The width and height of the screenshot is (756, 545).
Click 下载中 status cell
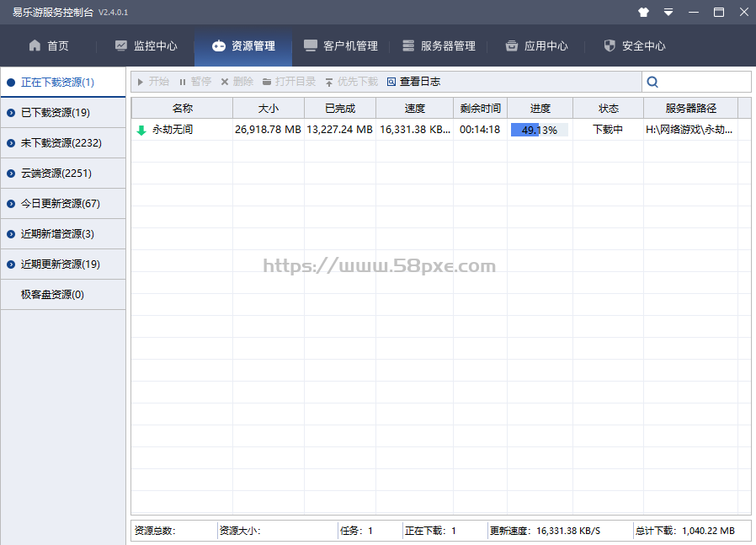pos(608,130)
